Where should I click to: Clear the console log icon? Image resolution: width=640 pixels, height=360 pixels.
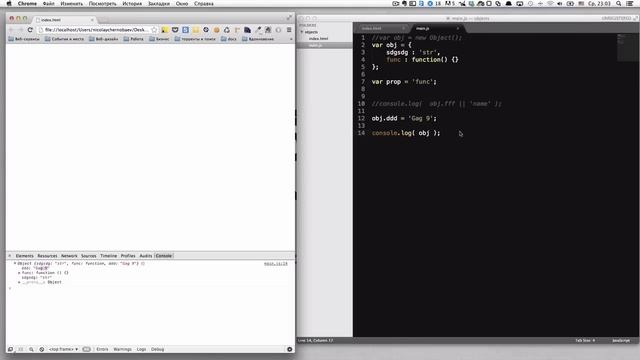coord(42,349)
